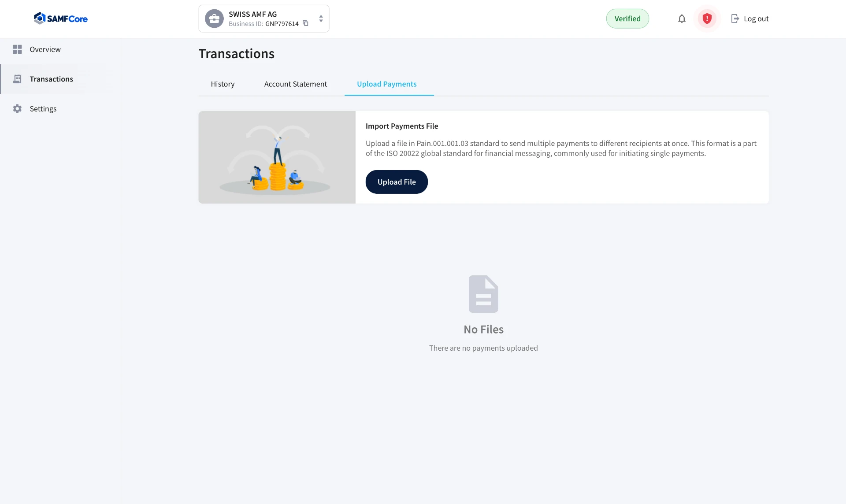Viewport: 846px width, 504px height.
Task: Click the SAMFCore logo
Action: pyautogui.click(x=61, y=19)
